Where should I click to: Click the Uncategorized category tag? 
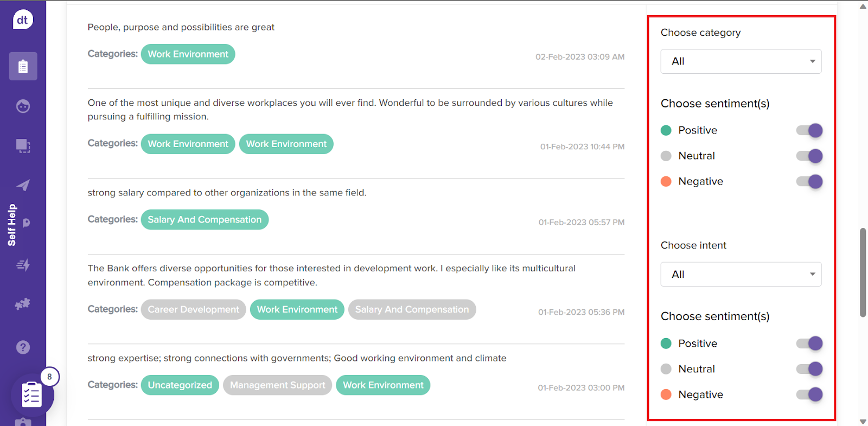point(180,385)
